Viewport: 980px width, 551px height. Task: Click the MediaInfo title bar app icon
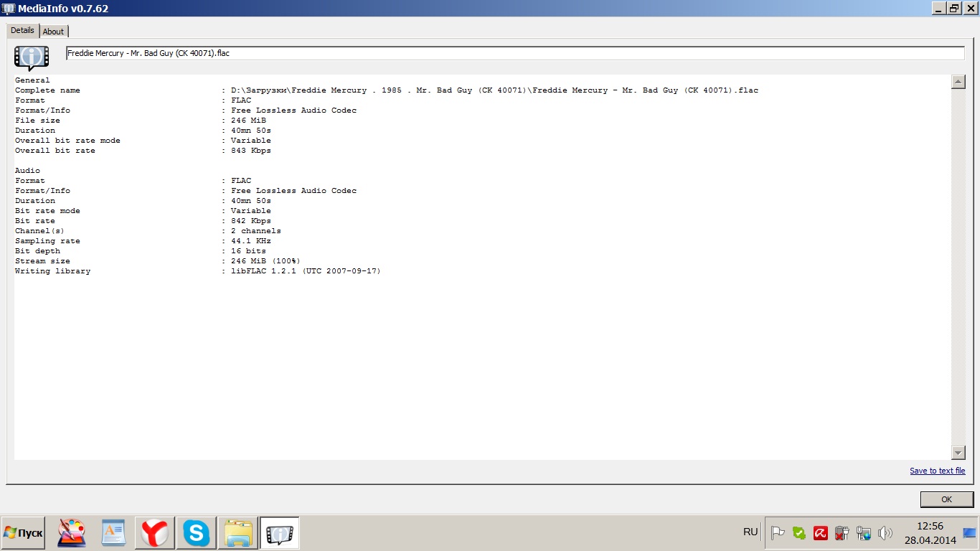point(9,8)
